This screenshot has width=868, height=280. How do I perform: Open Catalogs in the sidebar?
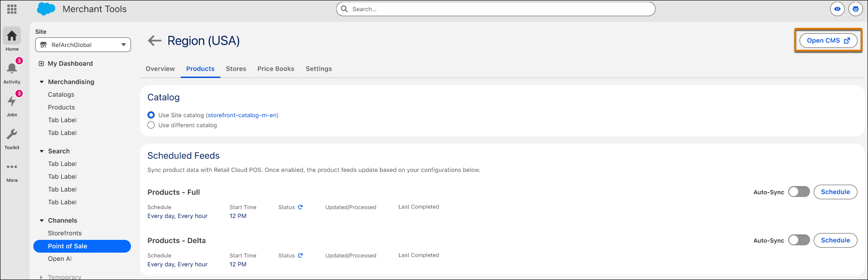click(61, 95)
